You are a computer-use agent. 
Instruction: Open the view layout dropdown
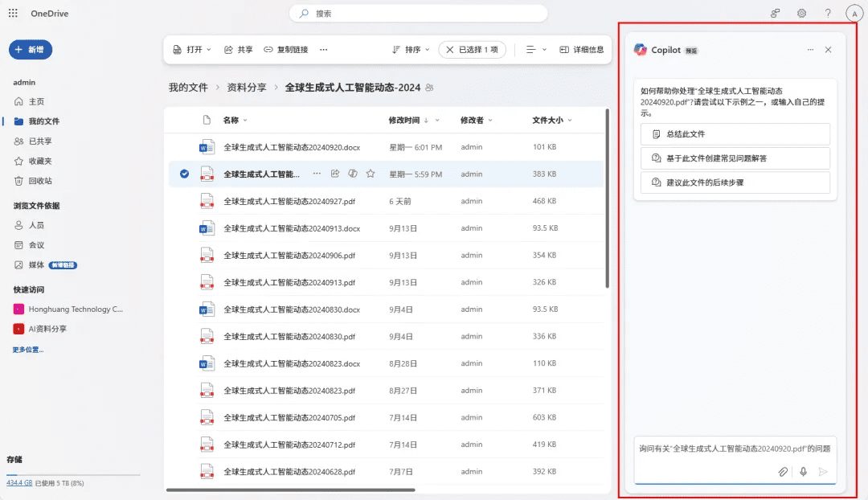536,50
